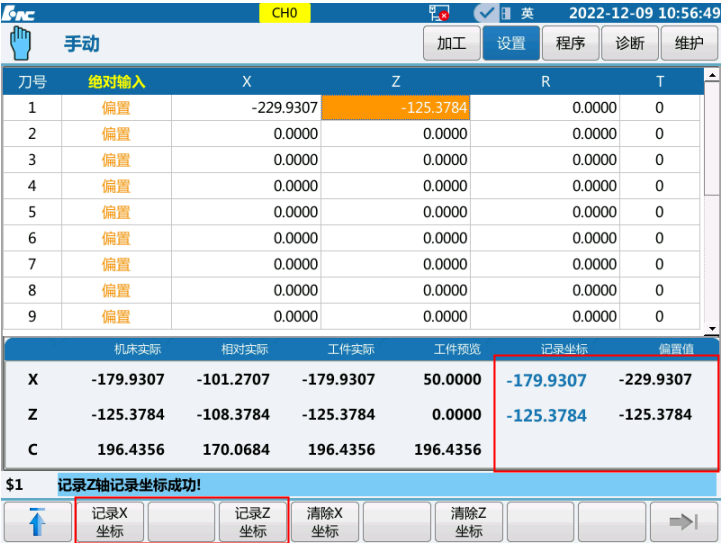
Task: Select T value cell of tool 6
Action: coord(659,238)
